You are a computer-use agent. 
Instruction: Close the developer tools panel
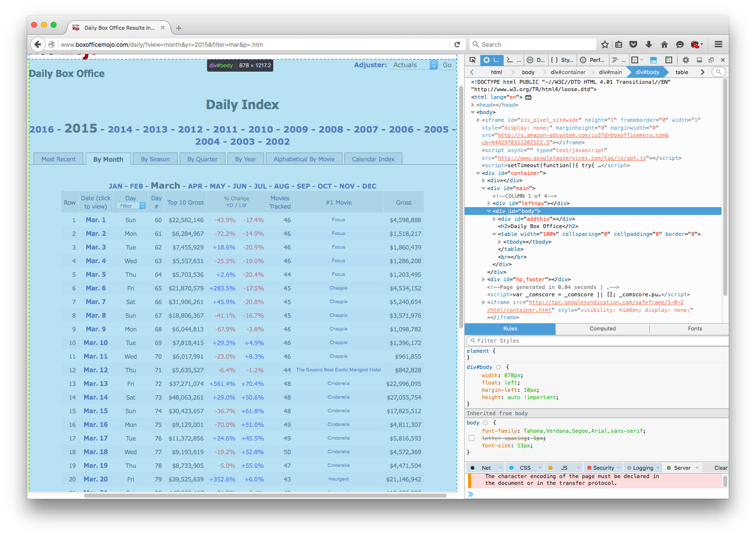click(723, 60)
